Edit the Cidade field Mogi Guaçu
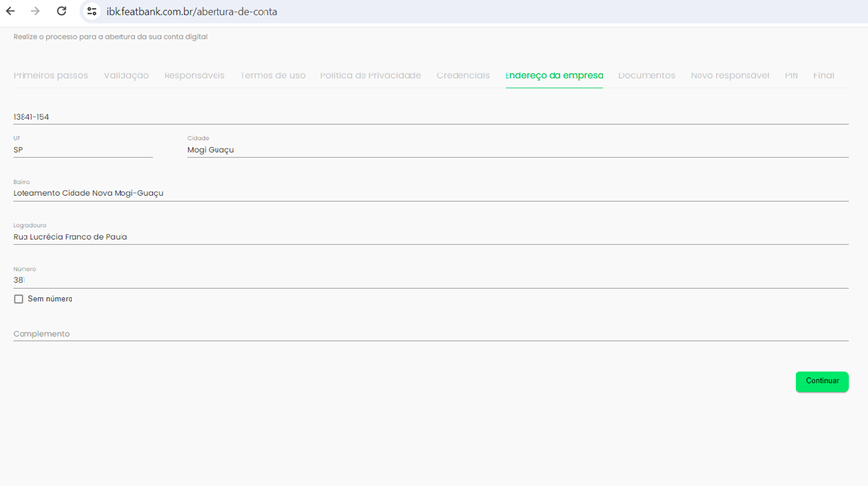Image resolution: width=868 pixels, height=486 pixels. coord(517,150)
